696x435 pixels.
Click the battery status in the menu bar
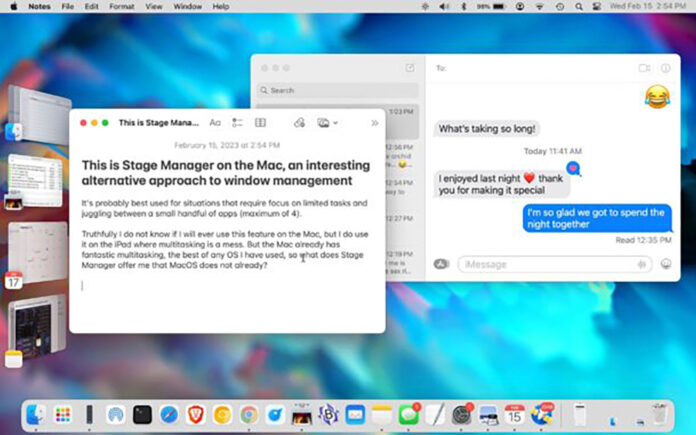491,6
